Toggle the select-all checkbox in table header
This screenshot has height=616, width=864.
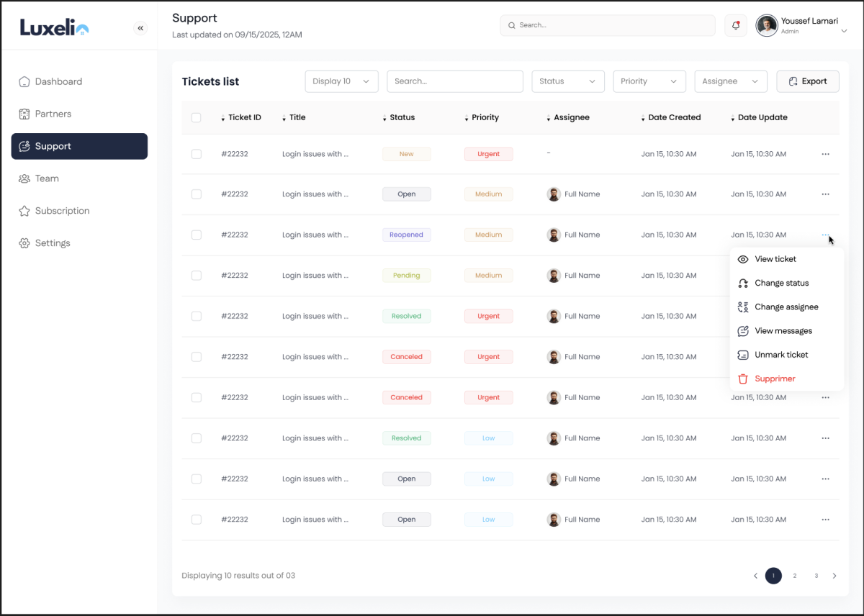pyautogui.click(x=197, y=117)
